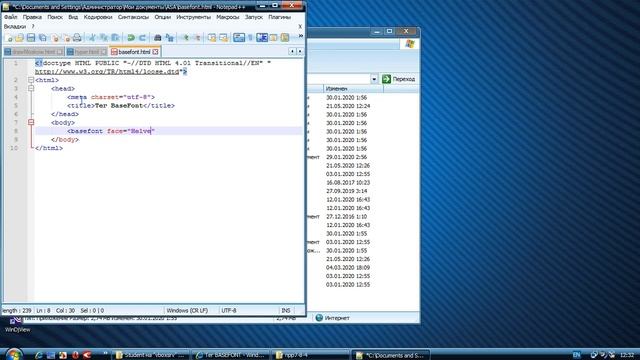Image resolution: width=640 pixels, height=360 pixels.
Task: Collapse the html fold marker on line 2
Action: pos(31,80)
